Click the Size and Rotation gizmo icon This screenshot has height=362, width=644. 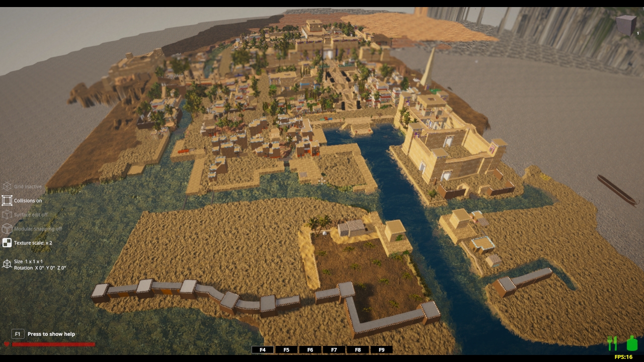tap(7, 264)
